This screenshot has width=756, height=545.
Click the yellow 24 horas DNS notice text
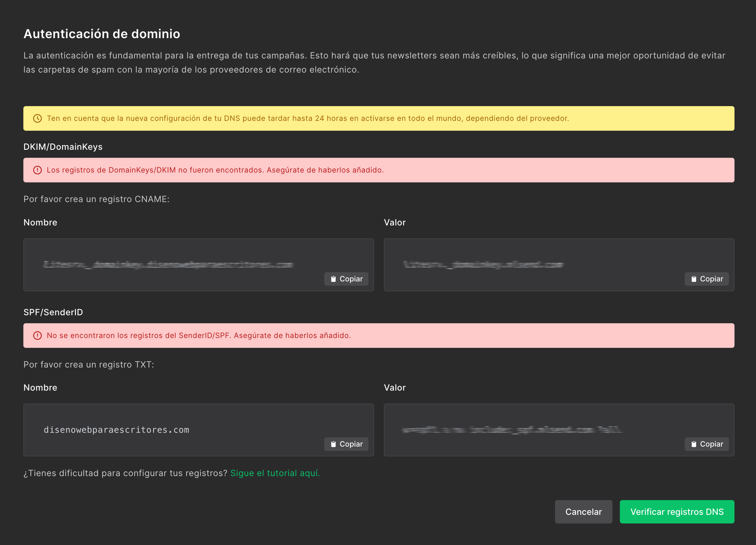[x=308, y=118]
